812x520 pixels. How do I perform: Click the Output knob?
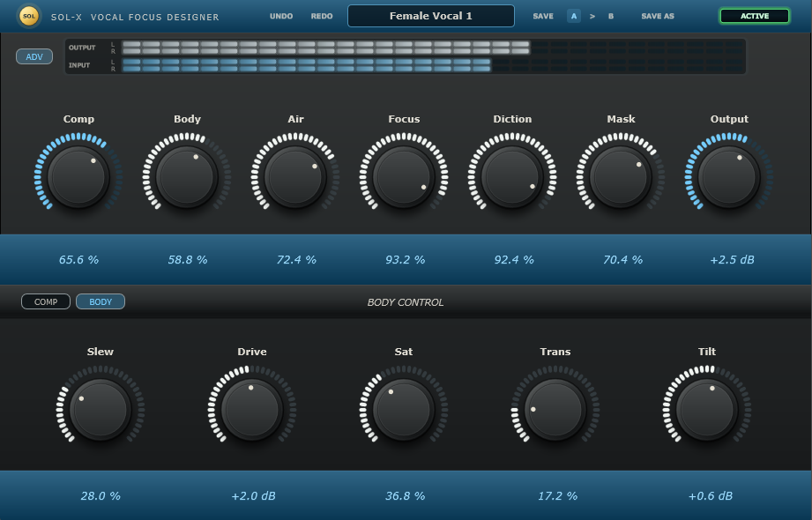729,177
